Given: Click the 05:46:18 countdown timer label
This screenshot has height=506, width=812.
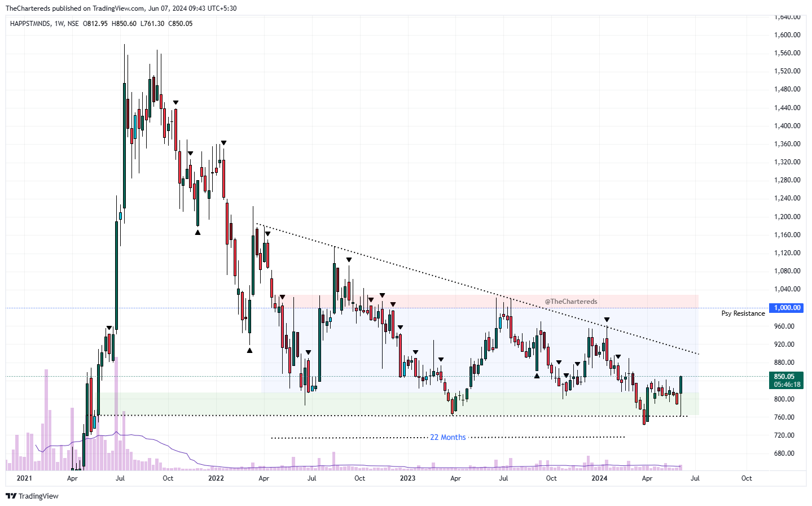Looking at the screenshot, I should (x=787, y=385).
